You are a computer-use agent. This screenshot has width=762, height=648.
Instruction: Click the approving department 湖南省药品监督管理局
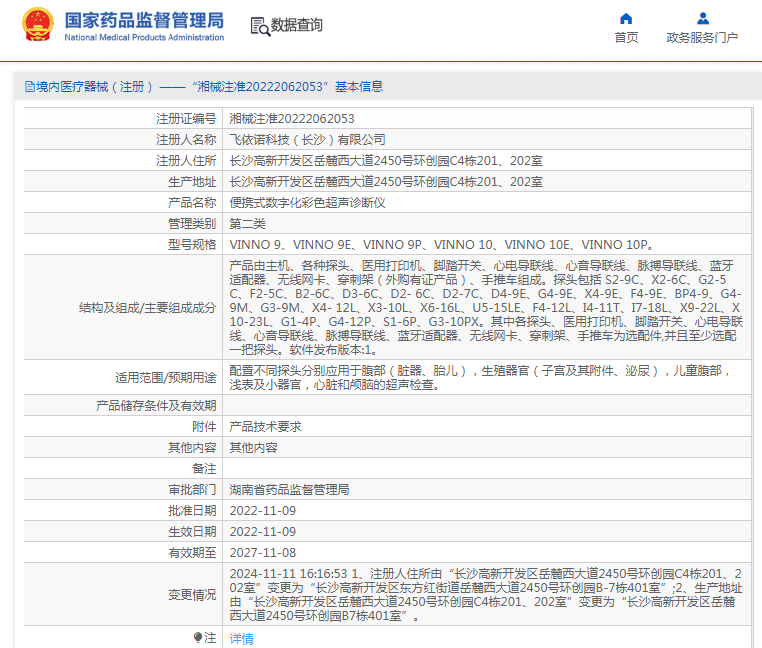[x=289, y=490]
